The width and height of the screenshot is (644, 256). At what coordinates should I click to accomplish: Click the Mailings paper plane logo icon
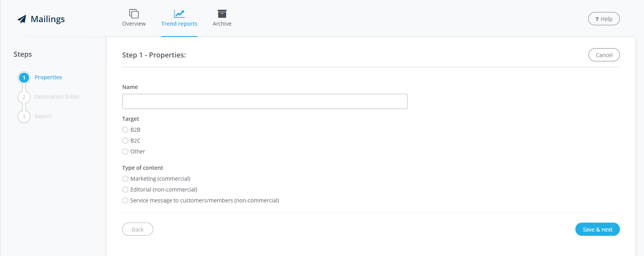22,19
